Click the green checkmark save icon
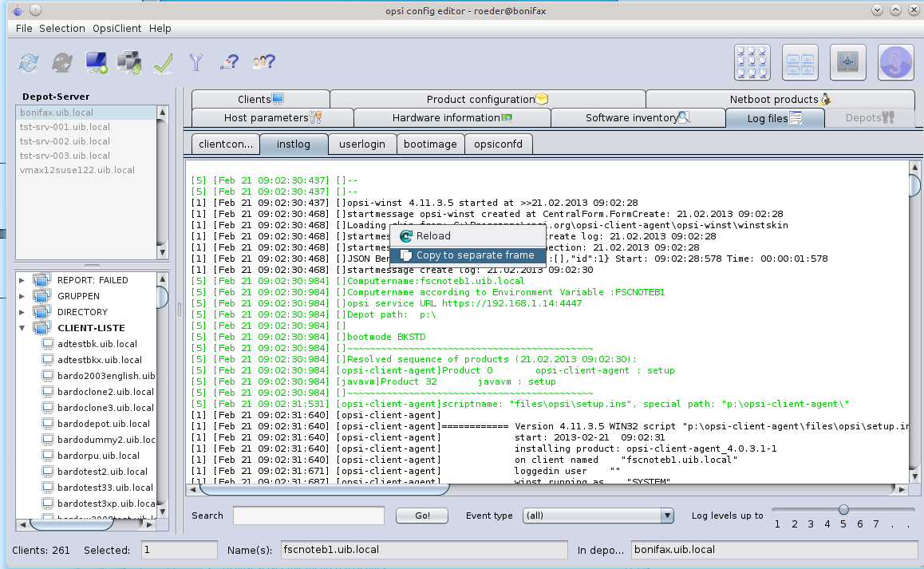Viewport: 924px width, 569px height. [x=163, y=62]
